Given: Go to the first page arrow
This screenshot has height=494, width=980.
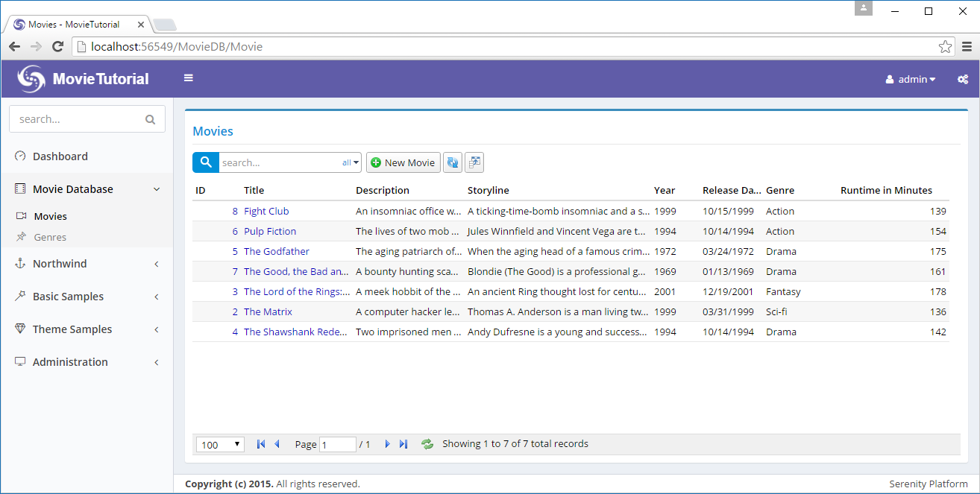Looking at the screenshot, I should 261,444.
